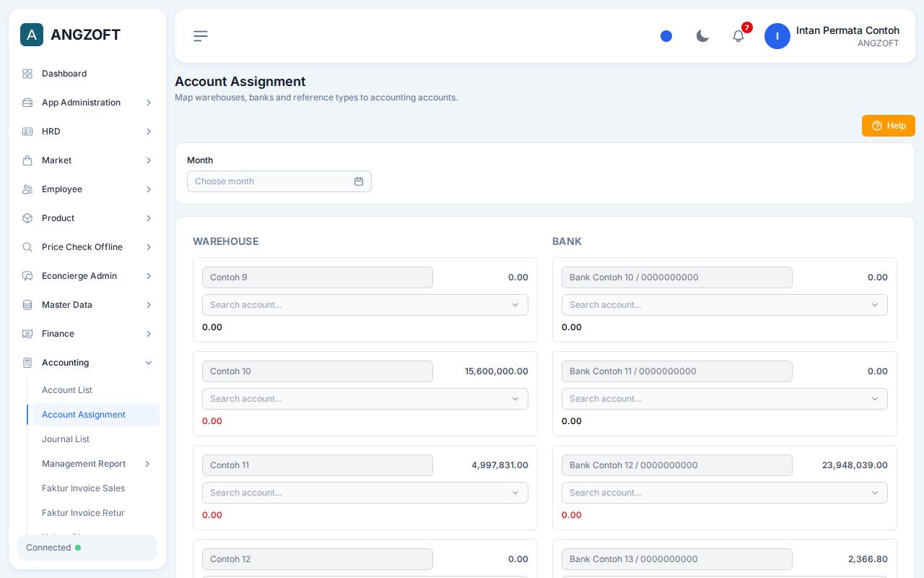This screenshot has width=924, height=578.
Task: Click the Master Data database icon
Action: point(27,305)
